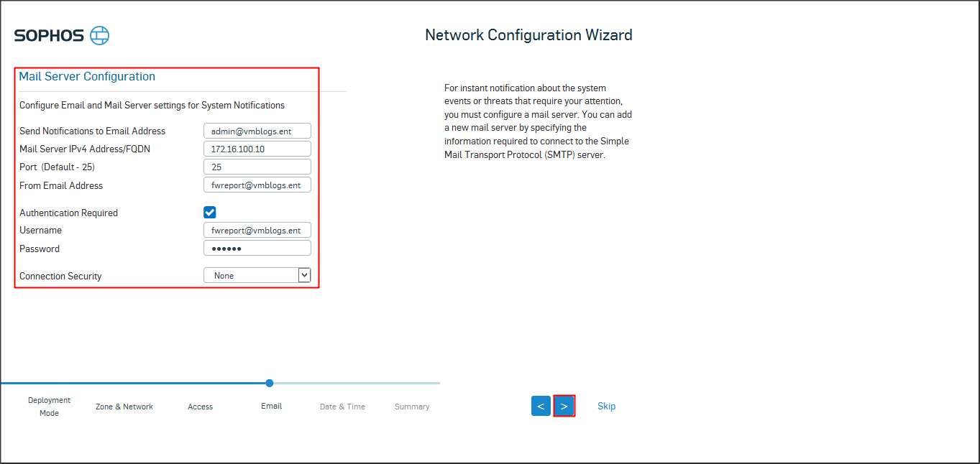The height and width of the screenshot is (464, 980).
Task: Click into the Password field
Action: pyautogui.click(x=257, y=249)
